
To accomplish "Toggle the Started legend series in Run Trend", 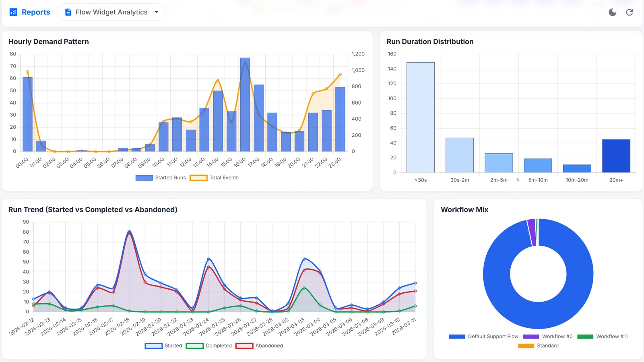I will point(163,346).
